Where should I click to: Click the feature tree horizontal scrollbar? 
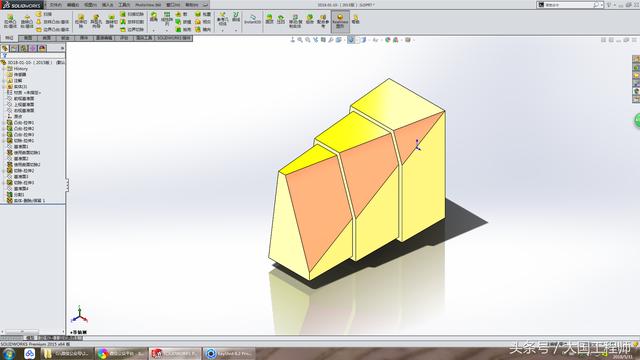point(22,332)
